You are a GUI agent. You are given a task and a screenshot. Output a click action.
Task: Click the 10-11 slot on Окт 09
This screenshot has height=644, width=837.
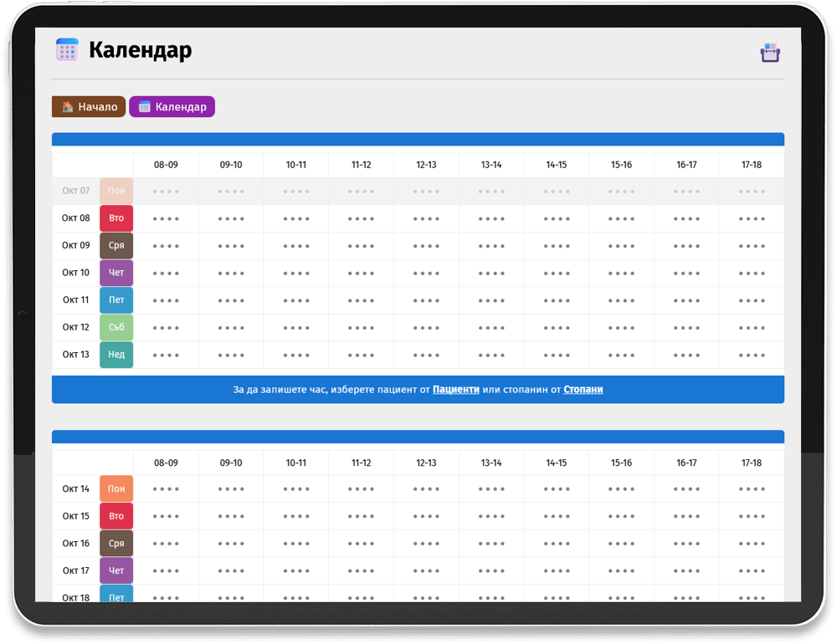coord(296,246)
